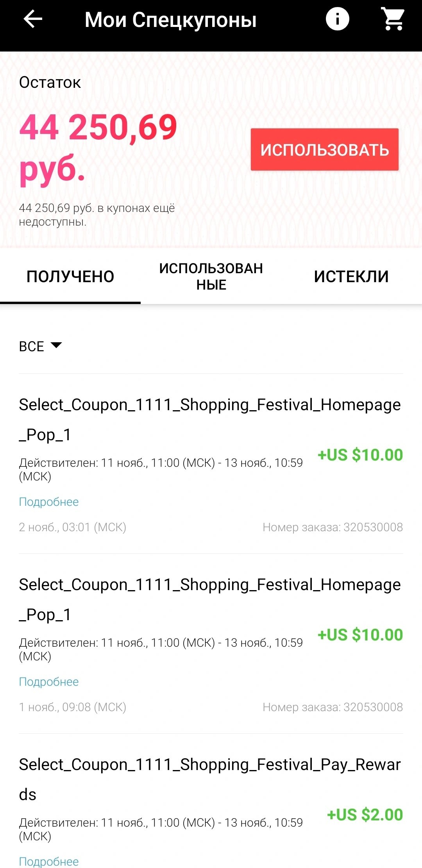Tap the 44 250,69 руб. balance amount
Image resolution: width=422 pixels, height=868 pixels.
pyautogui.click(x=98, y=148)
